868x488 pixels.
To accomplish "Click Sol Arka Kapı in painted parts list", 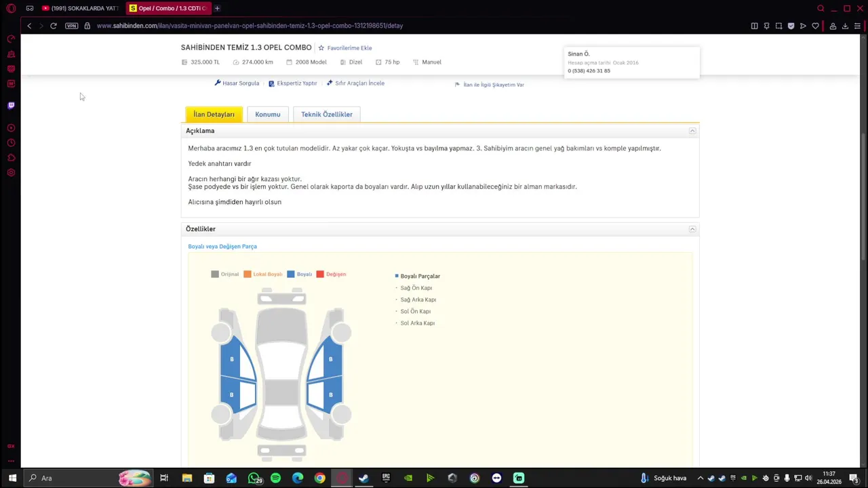I will pos(418,323).
